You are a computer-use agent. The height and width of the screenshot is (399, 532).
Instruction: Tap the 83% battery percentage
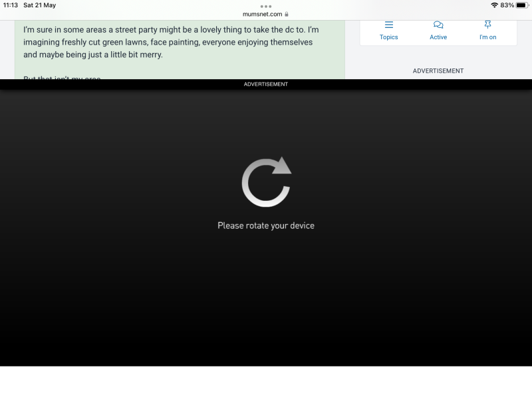point(507,5)
